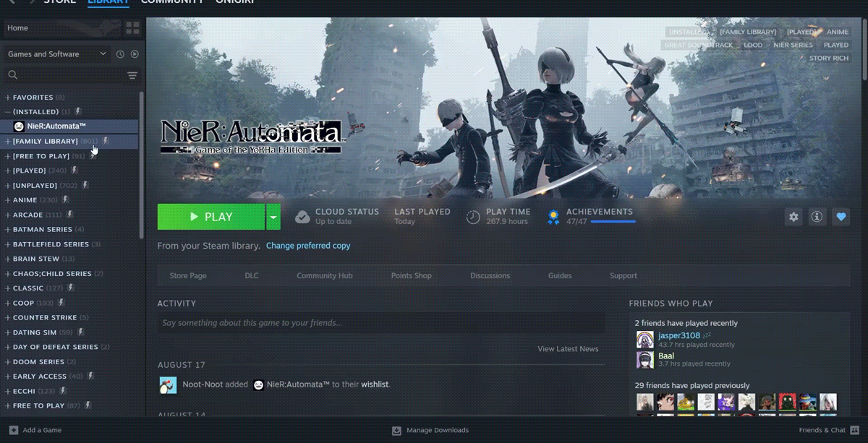Screen dimensions: 868x443
Task: Expand the [UNPLAYED] collection
Action: (7, 185)
